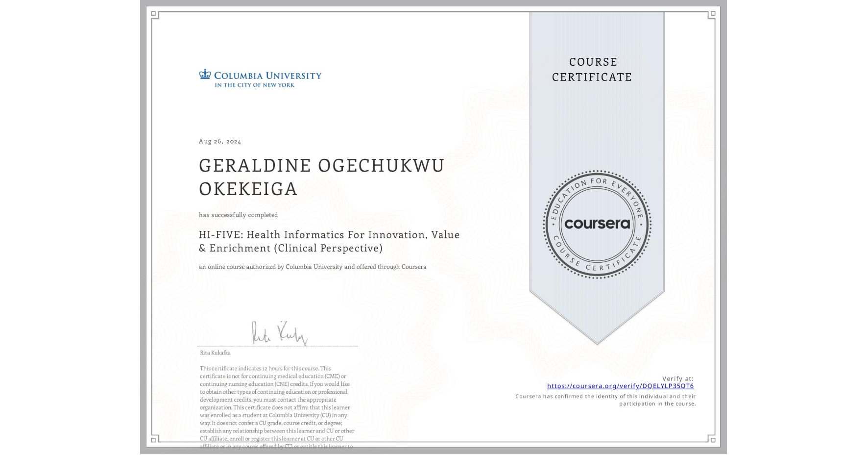Click 'an online course authorized by Columbia University' text
This screenshot has height=455, width=868.
click(313, 267)
